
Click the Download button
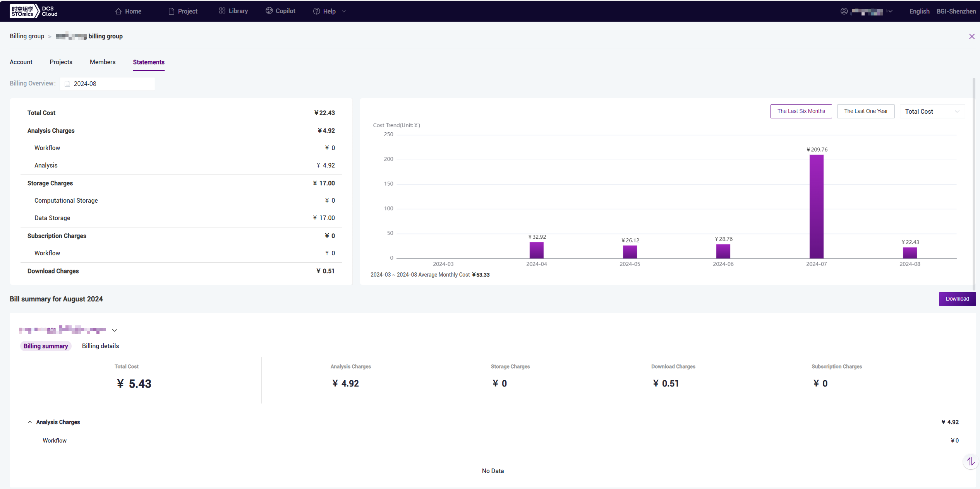[957, 299]
